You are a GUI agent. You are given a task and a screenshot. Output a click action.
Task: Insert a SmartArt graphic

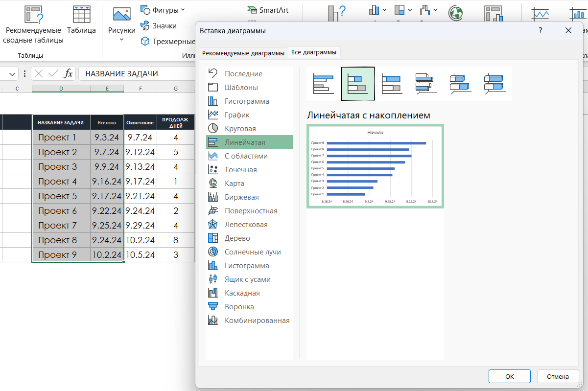coord(267,10)
